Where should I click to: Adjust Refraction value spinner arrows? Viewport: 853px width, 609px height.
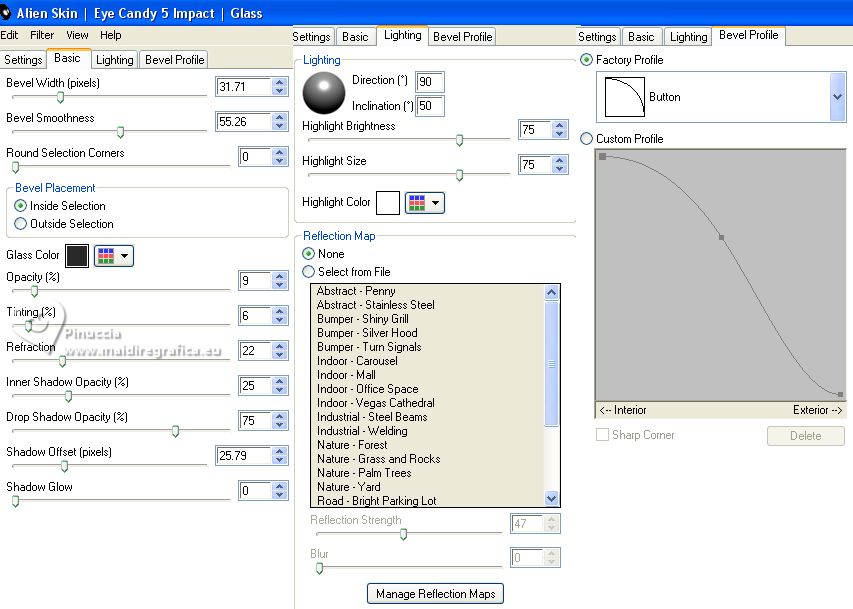click(280, 350)
